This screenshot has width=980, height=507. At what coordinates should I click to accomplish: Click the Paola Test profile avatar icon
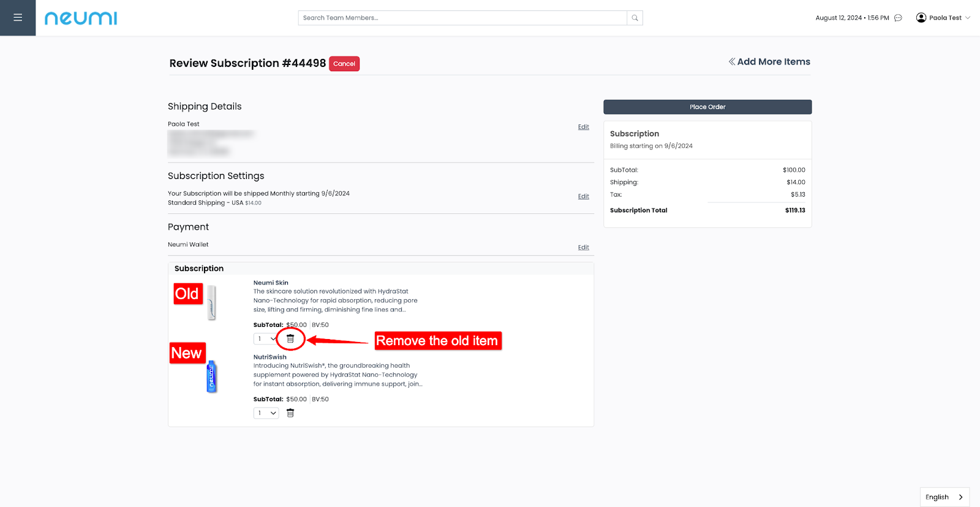coord(921,18)
